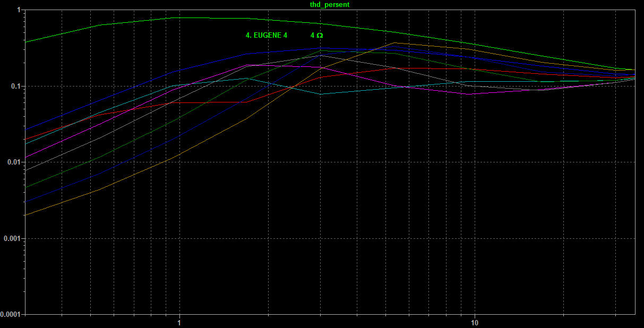
Task: Select the '4 Ω' text annotation
Action: pos(316,36)
